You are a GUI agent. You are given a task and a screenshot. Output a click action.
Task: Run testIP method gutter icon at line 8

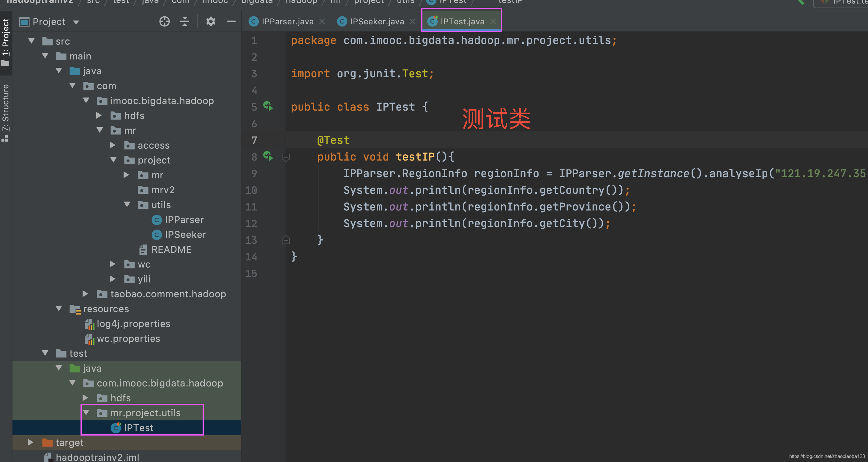coord(268,156)
